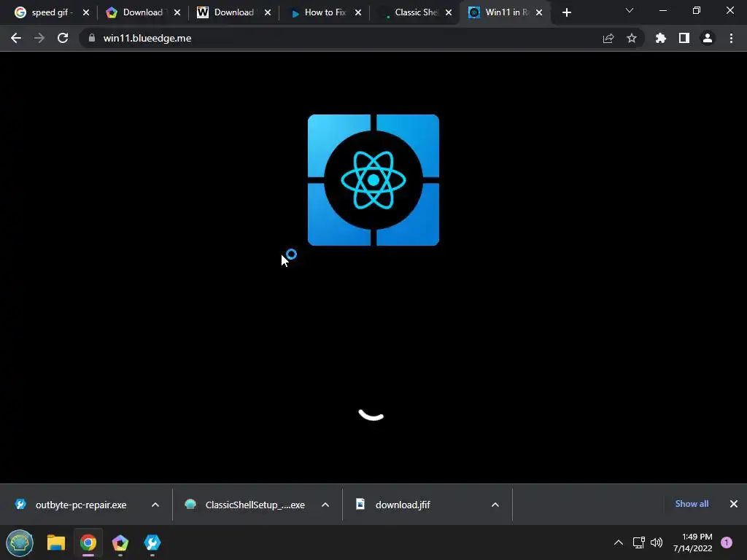This screenshot has height=560, width=747.
Task: Click Chrome taskbar icon
Action: tap(88, 542)
